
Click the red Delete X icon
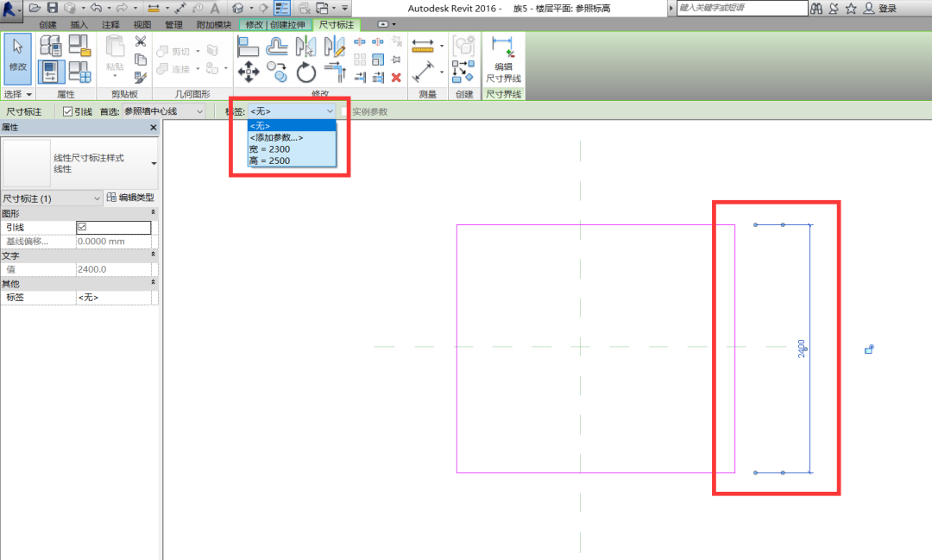click(396, 78)
